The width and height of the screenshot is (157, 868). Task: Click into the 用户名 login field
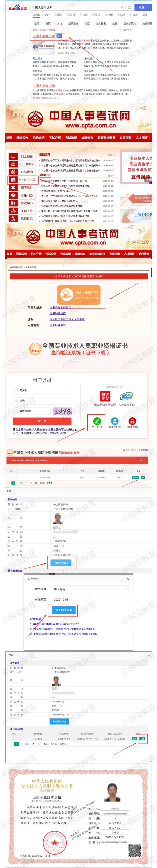(42, 391)
